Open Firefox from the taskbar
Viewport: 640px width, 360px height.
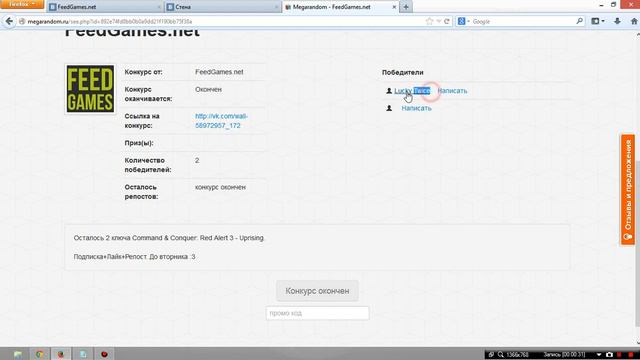[61, 354]
